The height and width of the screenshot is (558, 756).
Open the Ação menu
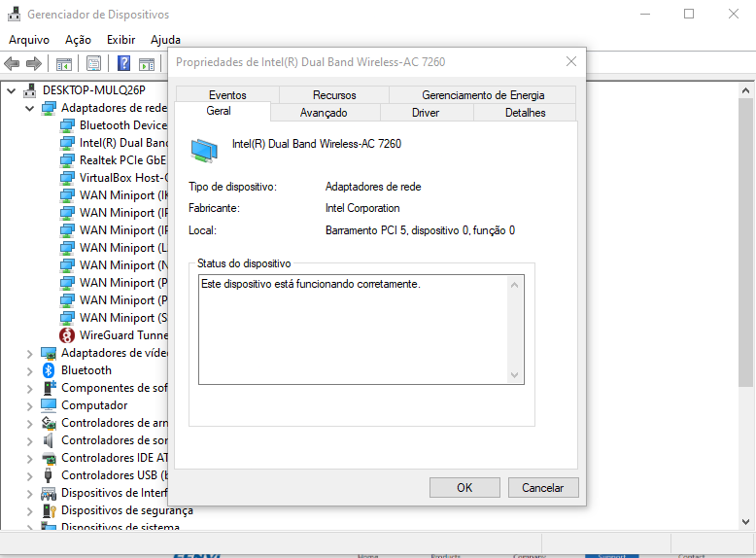(78, 40)
